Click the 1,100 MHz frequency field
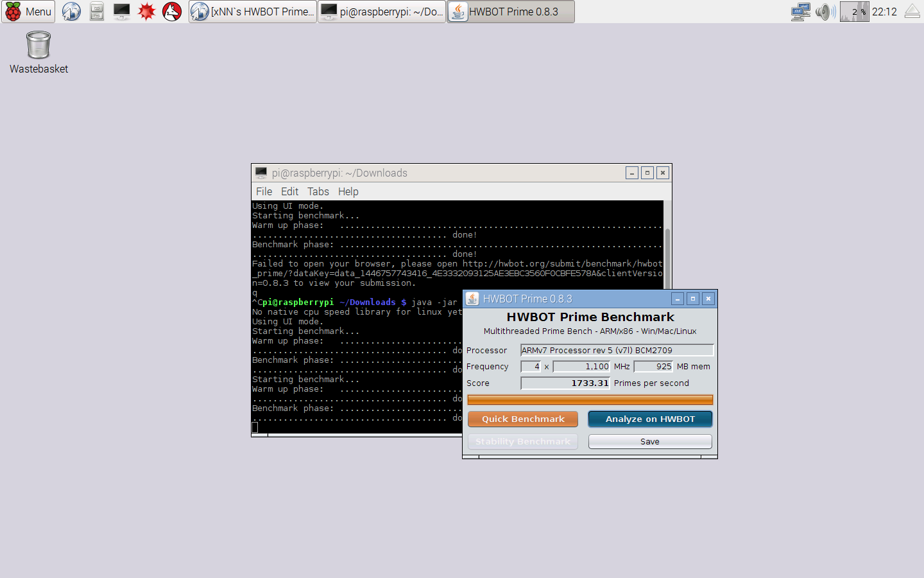 [x=581, y=367]
